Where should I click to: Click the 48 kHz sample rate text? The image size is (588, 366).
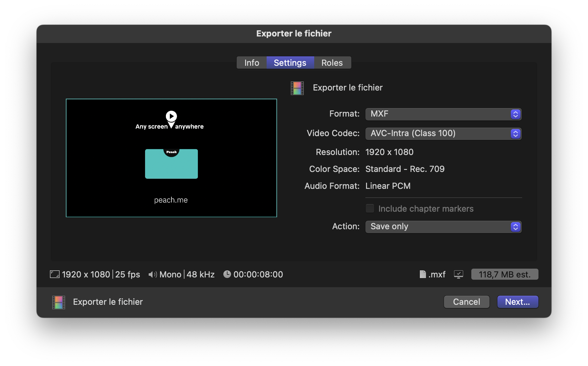200,274
